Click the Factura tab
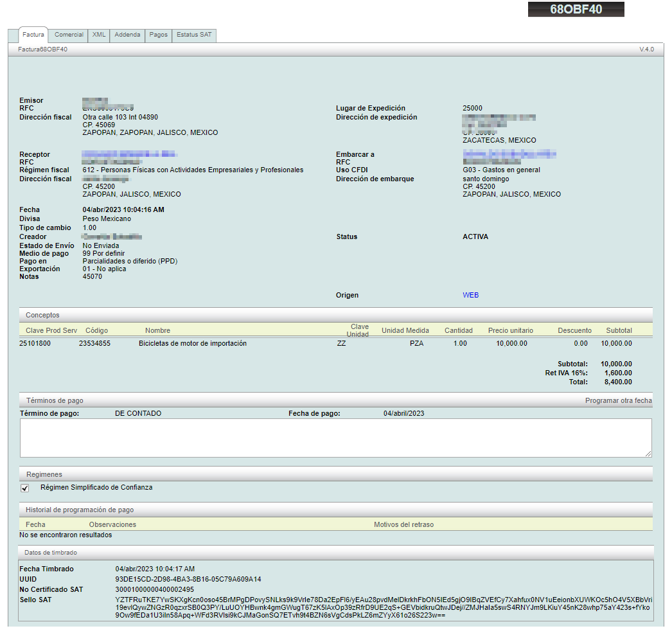 click(33, 35)
